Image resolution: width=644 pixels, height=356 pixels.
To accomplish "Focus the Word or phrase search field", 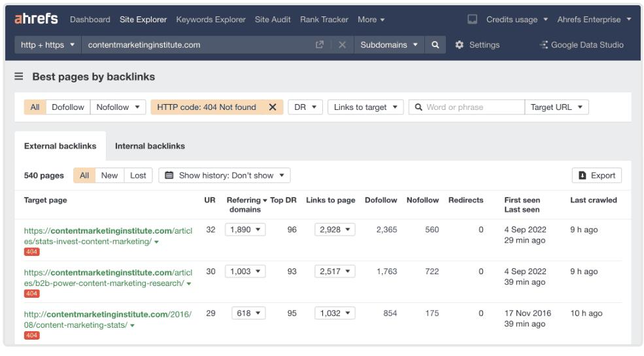I will point(467,107).
